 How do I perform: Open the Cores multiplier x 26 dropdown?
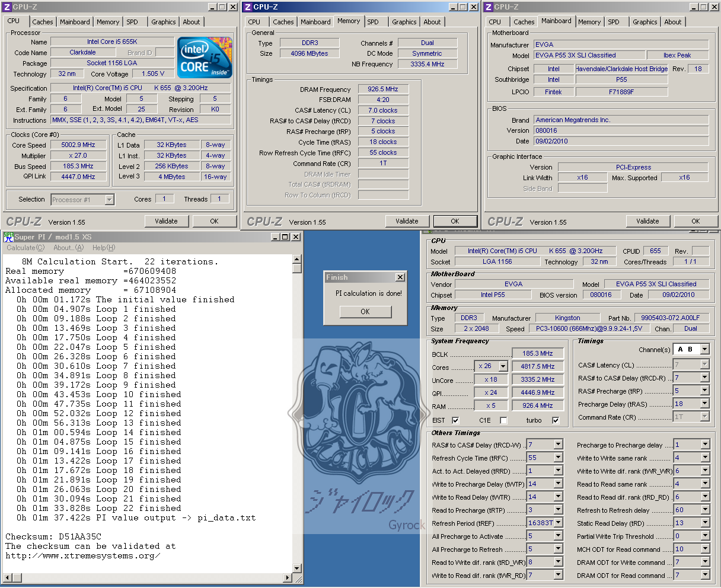coord(503,366)
